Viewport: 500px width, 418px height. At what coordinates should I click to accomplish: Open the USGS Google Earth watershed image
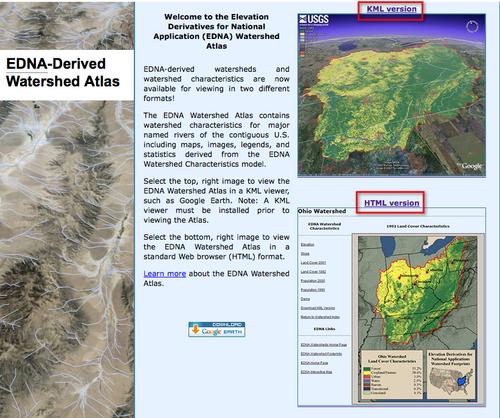391,95
